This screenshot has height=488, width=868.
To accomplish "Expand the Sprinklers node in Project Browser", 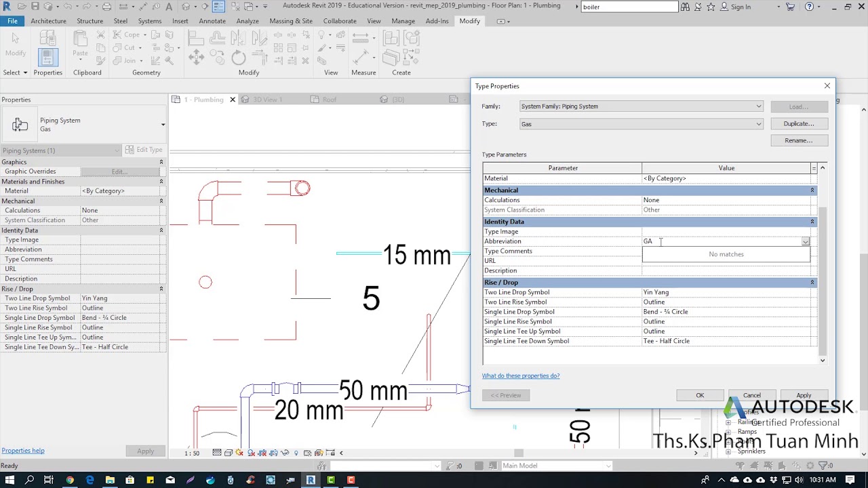I will [728, 451].
